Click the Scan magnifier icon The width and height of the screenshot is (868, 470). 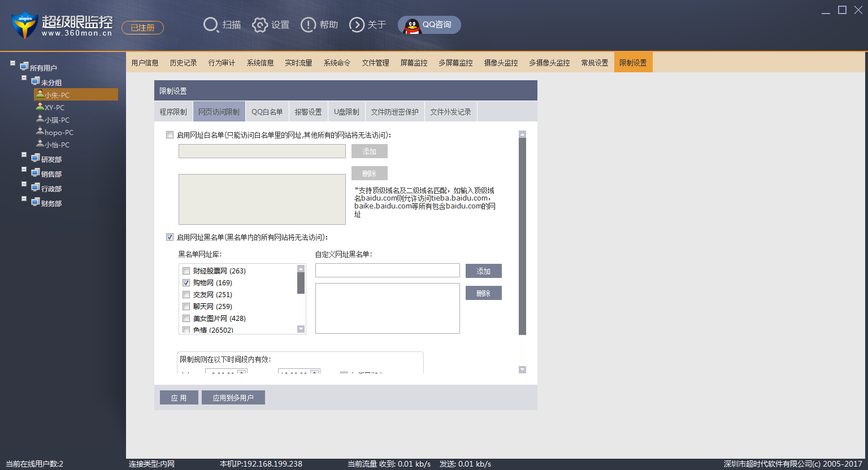[211, 25]
